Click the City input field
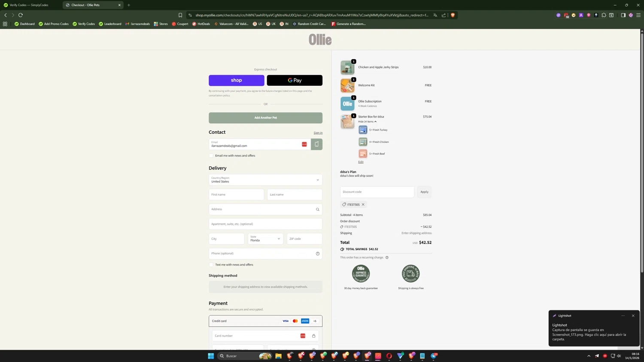Screen dimensions: 644x362 pyautogui.click(x=226, y=238)
